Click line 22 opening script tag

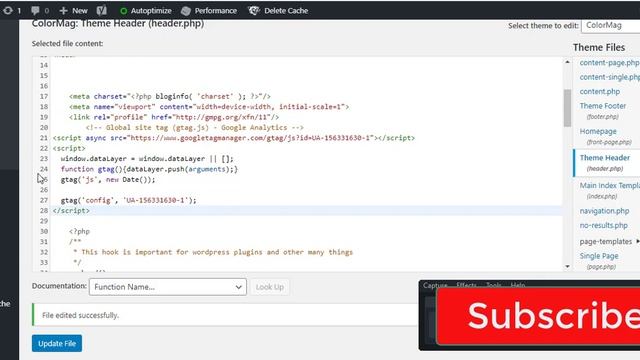(x=69, y=148)
